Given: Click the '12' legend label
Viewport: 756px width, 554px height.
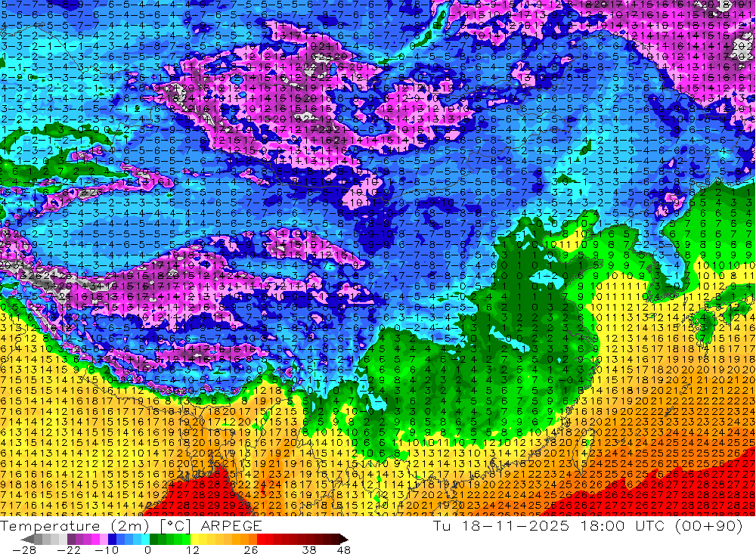Looking at the screenshot, I should tap(193, 549).
